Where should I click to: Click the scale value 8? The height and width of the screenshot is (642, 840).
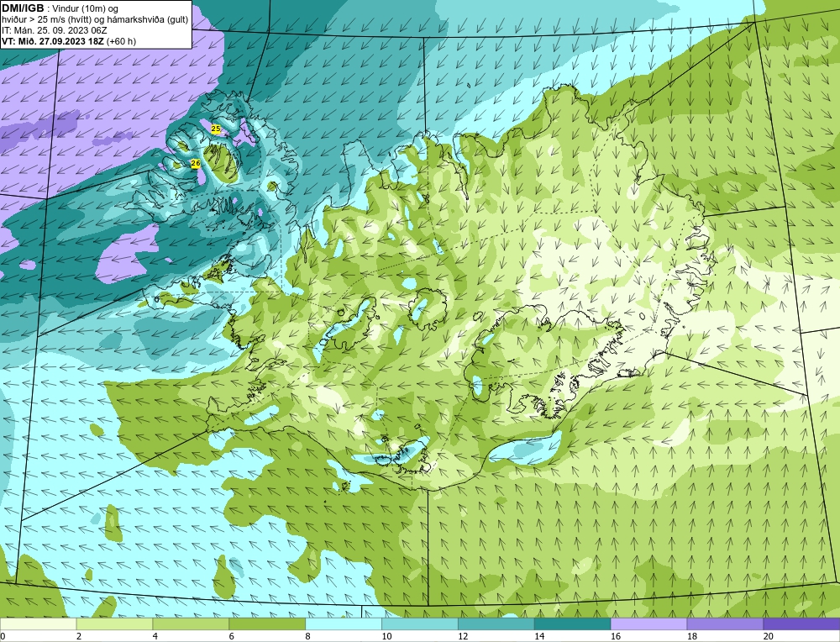(x=308, y=636)
